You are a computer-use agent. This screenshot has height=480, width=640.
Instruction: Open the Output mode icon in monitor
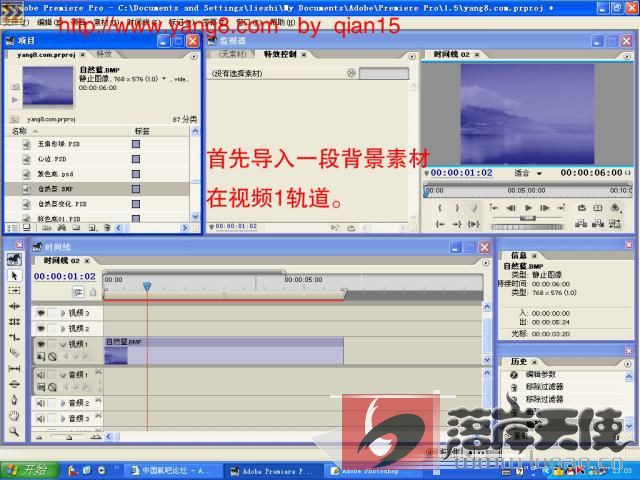click(616, 208)
